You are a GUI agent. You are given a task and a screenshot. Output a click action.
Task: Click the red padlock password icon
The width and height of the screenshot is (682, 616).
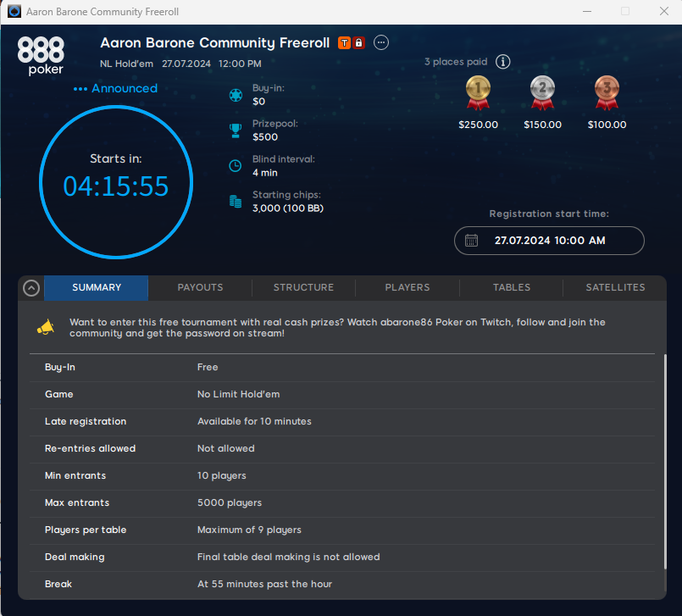click(x=358, y=42)
